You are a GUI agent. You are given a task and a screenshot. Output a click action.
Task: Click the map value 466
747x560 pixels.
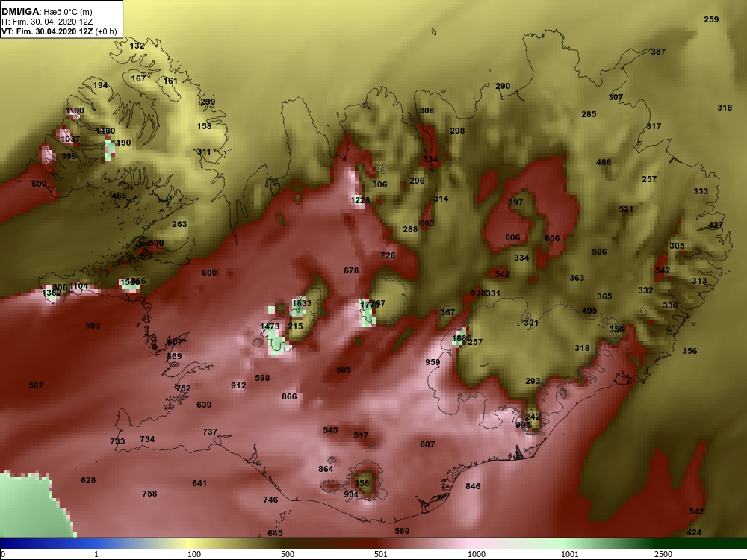pos(119,196)
